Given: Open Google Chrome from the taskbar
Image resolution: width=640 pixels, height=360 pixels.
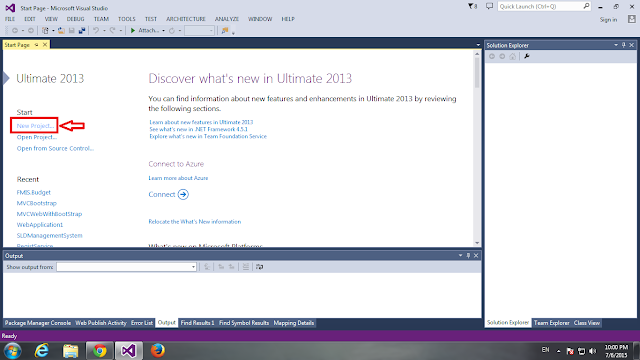Looking at the screenshot, I should pyautogui.click(x=100, y=351).
